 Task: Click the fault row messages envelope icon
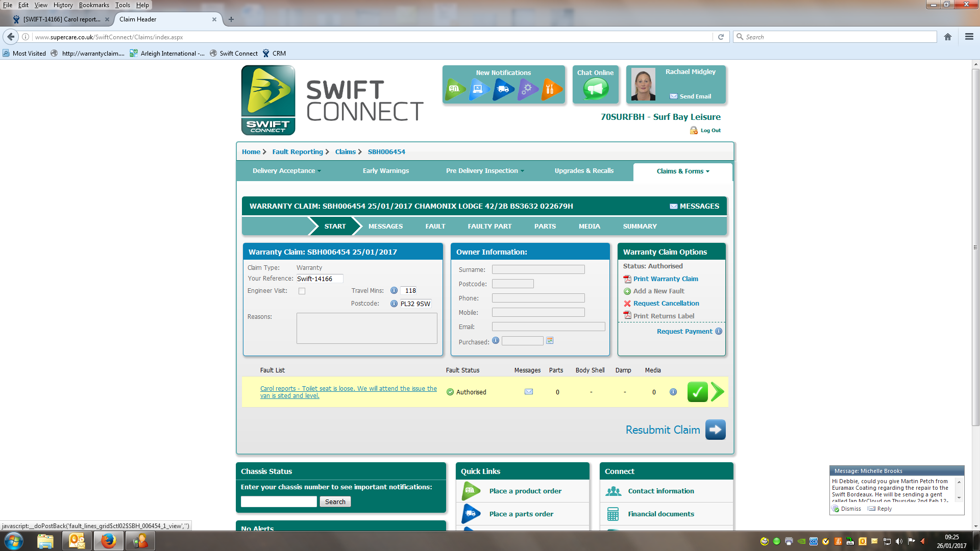(x=529, y=392)
